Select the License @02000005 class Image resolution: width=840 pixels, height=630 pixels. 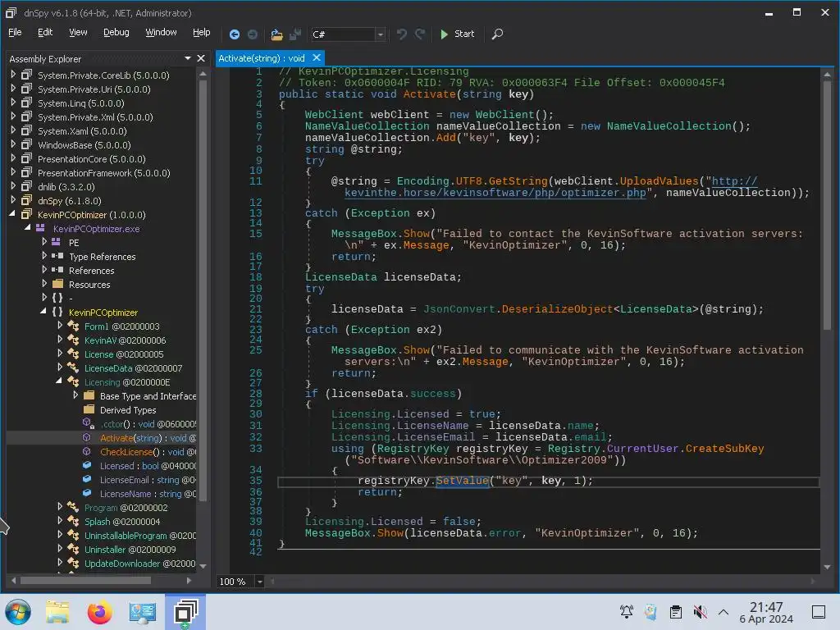coord(124,354)
